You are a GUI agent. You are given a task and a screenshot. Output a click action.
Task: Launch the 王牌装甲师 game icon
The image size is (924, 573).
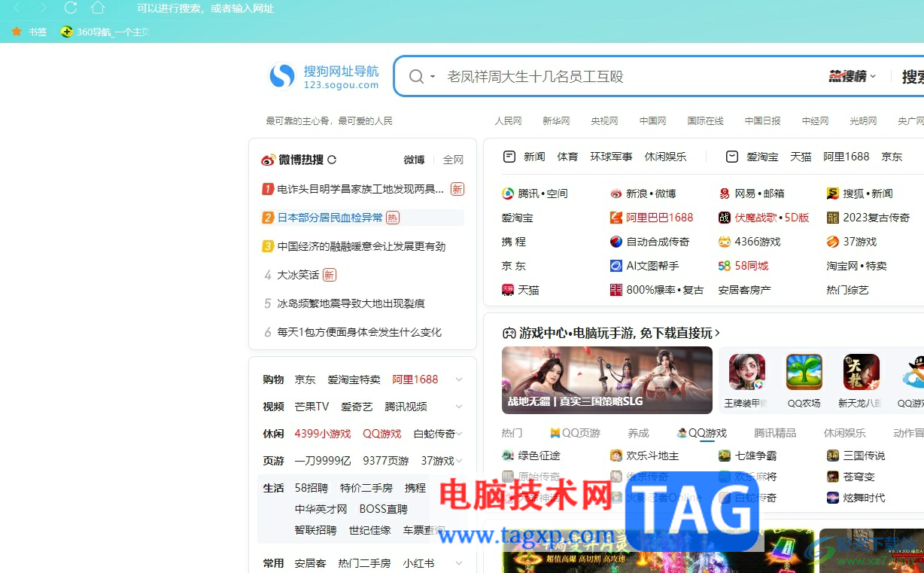coord(746,373)
